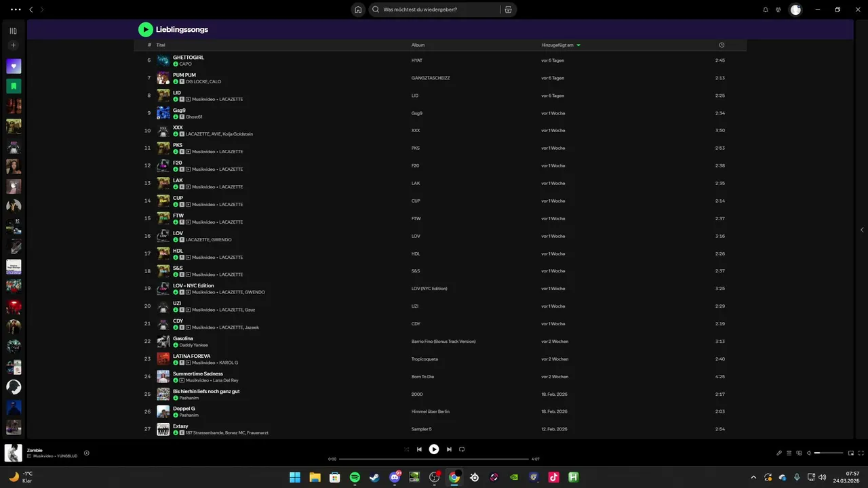868x488 pixels.
Task: Sort by the Album column header
Action: pos(418,45)
